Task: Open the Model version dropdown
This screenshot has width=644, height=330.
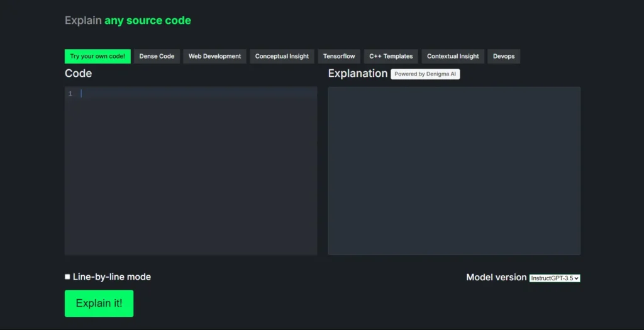Action: [555, 278]
